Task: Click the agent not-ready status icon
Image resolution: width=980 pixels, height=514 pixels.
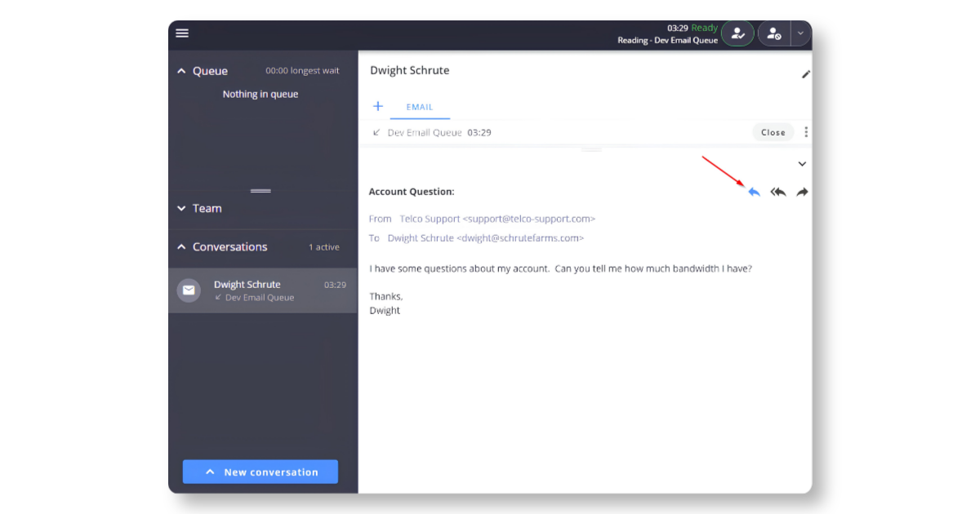Action: [x=774, y=33]
